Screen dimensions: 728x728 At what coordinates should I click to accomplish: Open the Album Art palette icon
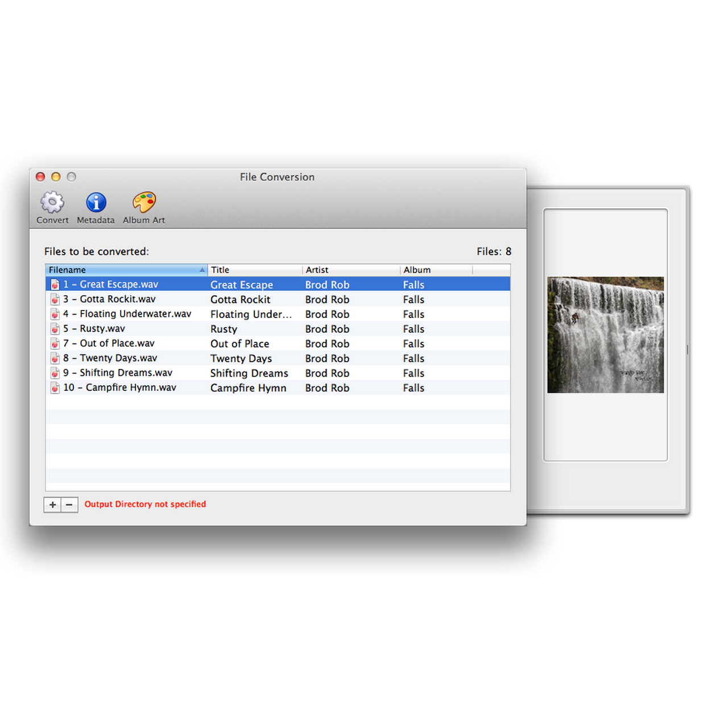coord(144,202)
